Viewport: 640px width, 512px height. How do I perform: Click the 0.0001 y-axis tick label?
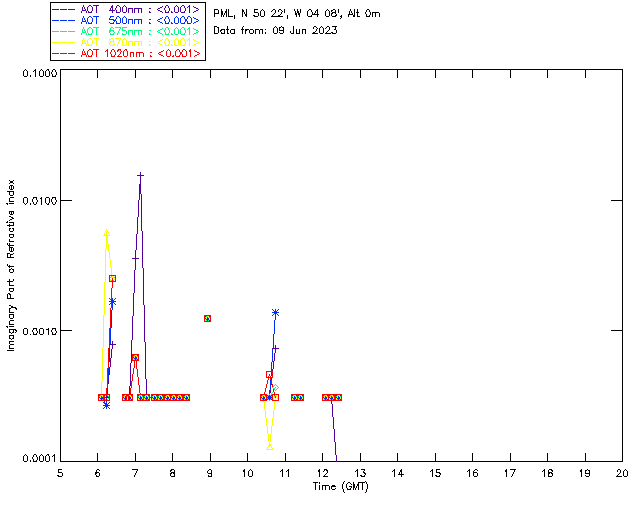tap(39, 459)
